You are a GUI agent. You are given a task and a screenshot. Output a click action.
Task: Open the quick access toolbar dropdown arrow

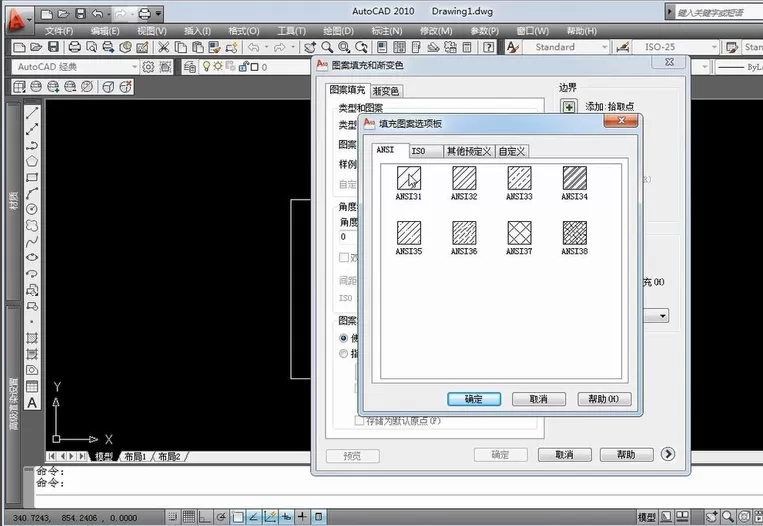coord(158,14)
